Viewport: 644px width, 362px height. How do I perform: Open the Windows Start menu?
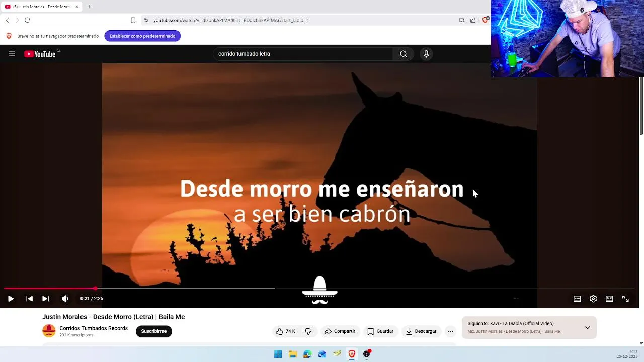point(278,354)
